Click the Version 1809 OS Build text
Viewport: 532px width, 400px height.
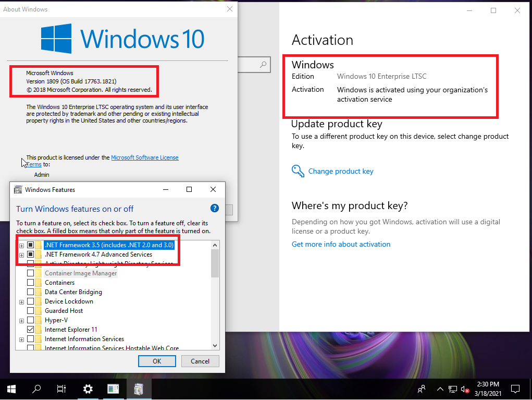(x=71, y=81)
